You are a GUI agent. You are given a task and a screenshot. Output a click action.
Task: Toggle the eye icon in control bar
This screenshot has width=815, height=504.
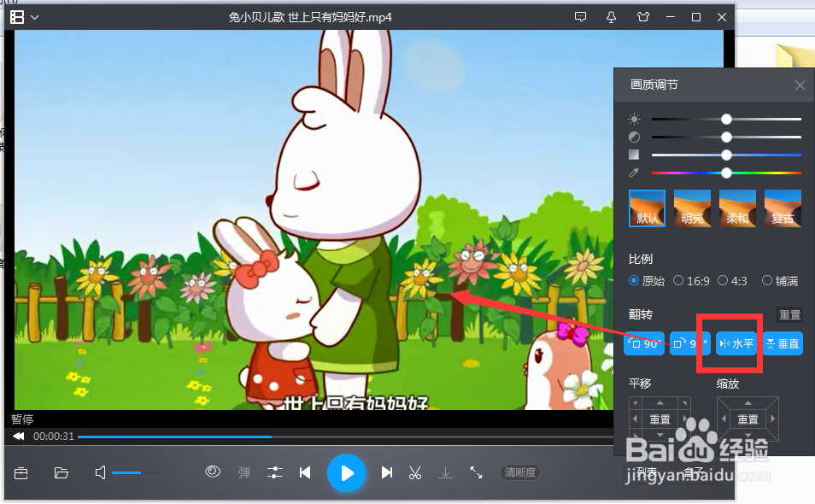click(x=213, y=472)
